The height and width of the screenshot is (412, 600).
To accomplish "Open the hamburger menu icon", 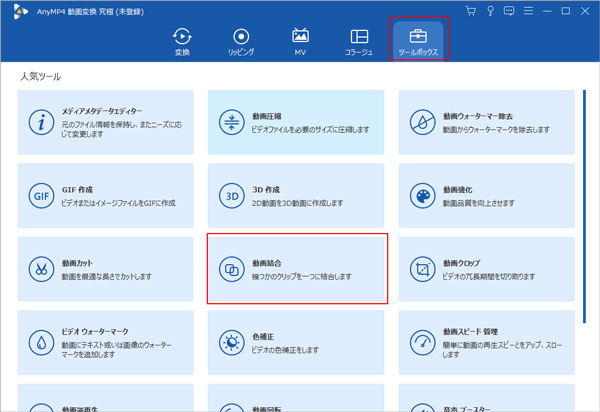I will point(528,11).
